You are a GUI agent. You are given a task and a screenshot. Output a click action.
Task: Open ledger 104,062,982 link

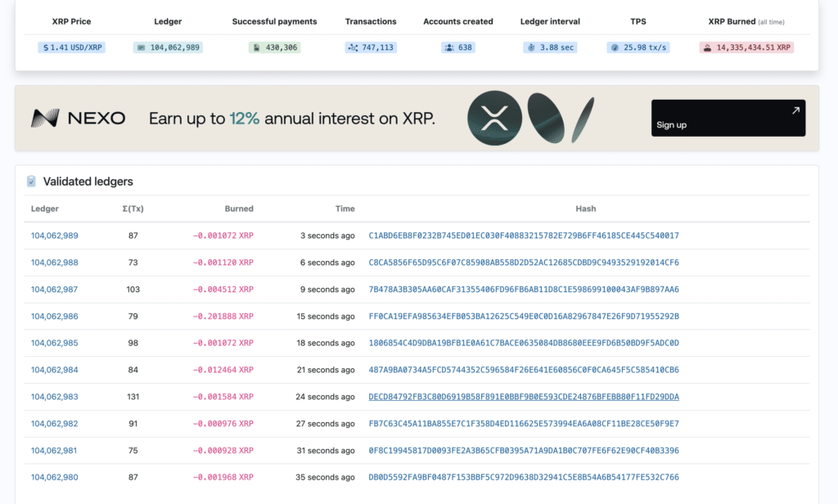click(x=55, y=424)
